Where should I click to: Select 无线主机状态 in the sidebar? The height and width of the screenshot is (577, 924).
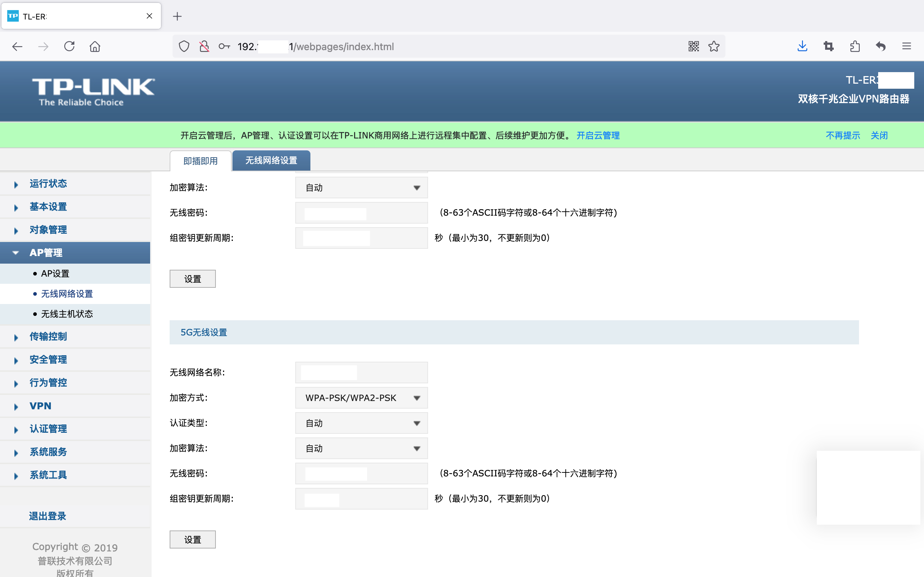click(67, 314)
